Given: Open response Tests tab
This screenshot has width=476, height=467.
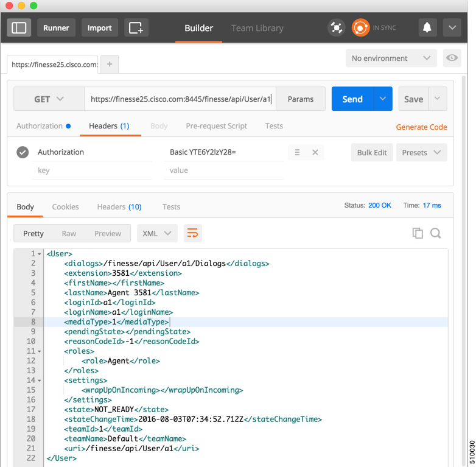Looking at the screenshot, I should tap(171, 207).
